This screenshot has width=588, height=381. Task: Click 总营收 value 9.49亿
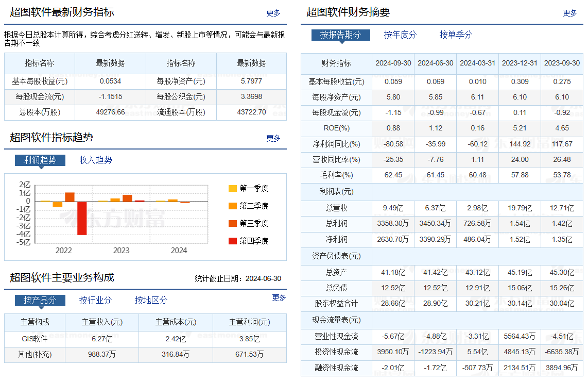click(393, 208)
